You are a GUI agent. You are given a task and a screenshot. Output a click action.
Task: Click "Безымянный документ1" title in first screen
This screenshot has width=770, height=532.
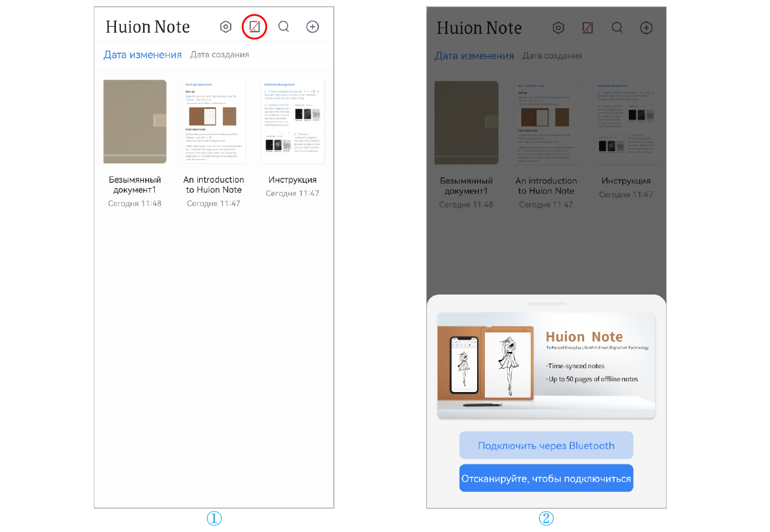click(135, 185)
